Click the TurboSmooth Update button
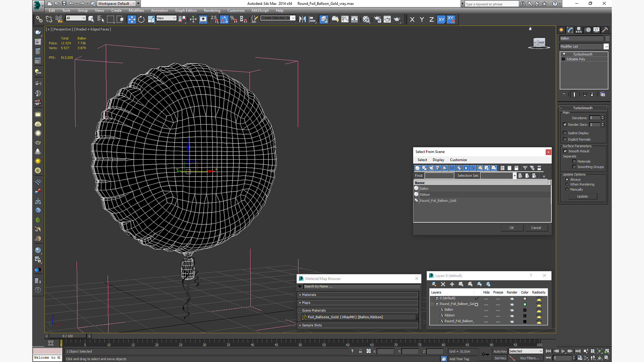This screenshot has height=362, width=644. tap(582, 196)
